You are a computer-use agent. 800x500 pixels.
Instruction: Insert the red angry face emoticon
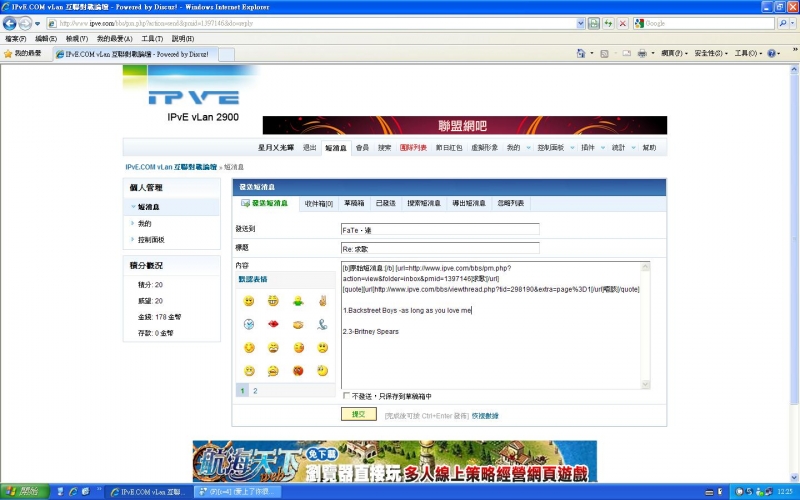coord(298,371)
